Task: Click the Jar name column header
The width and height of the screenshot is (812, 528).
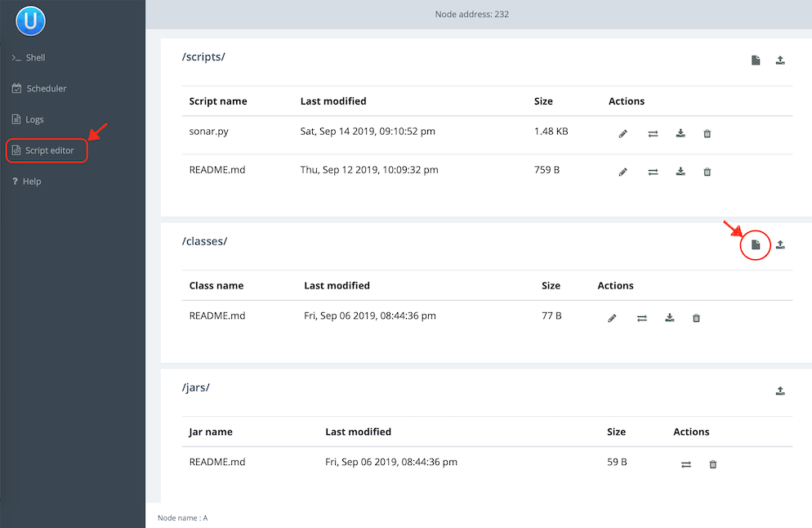Action: click(211, 432)
